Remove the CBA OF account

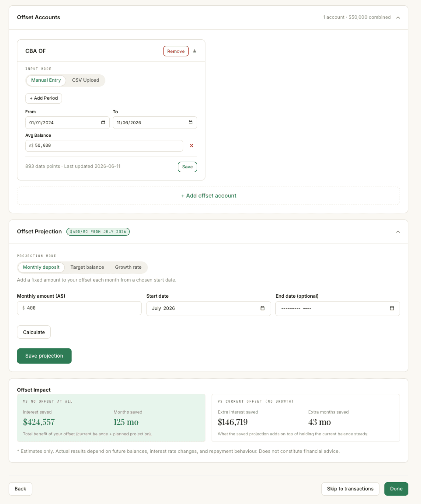pos(176,51)
